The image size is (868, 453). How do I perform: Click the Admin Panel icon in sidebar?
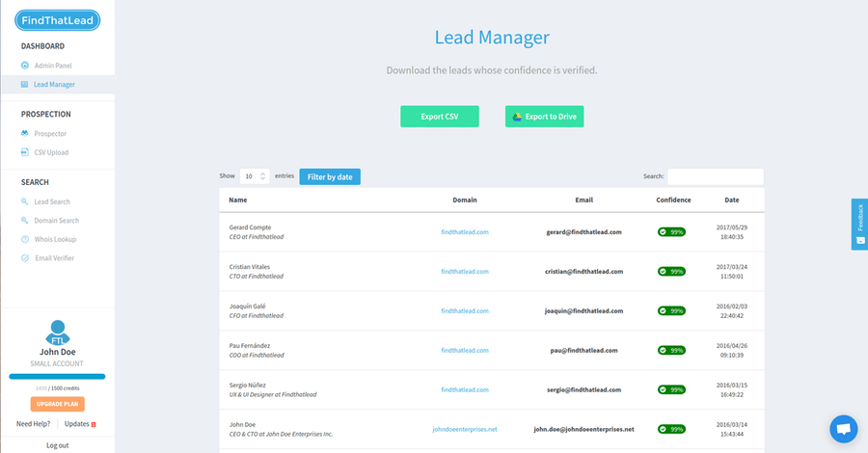click(x=25, y=66)
